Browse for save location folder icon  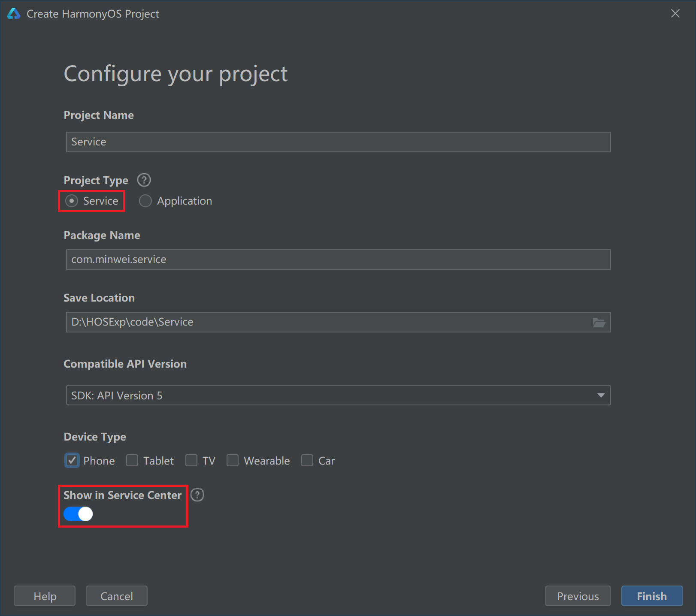[599, 322]
